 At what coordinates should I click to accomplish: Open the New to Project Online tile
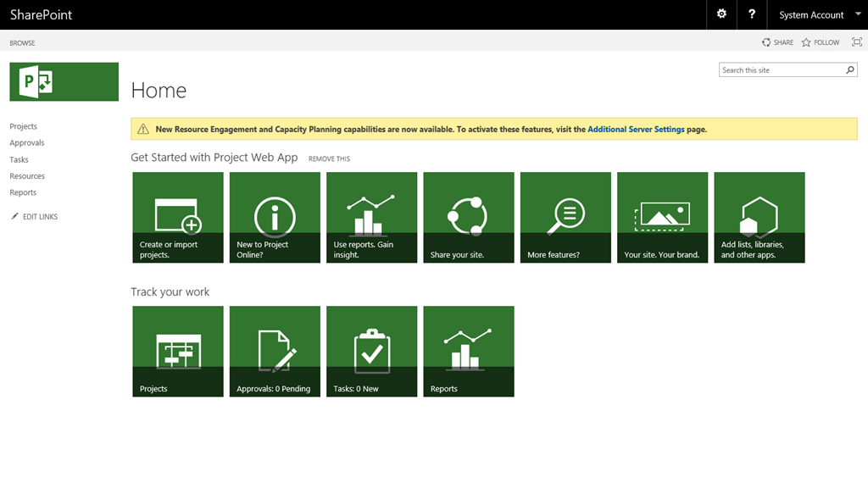[x=275, y=217]
